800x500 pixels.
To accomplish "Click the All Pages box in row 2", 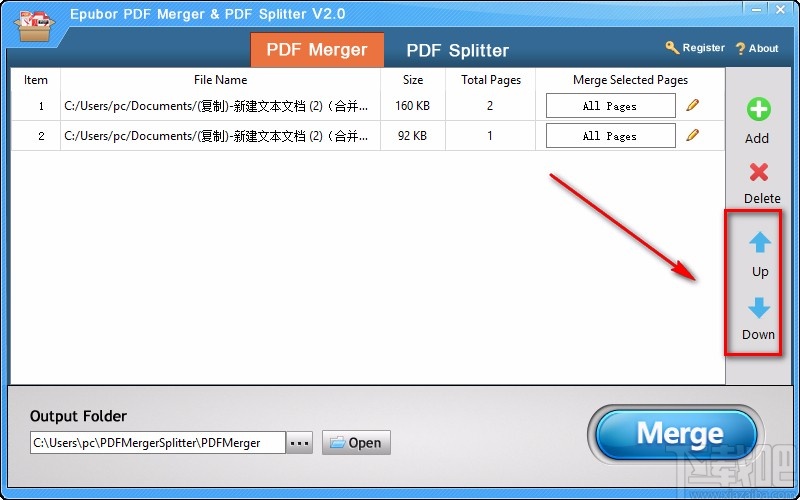I will pos(611,136).
